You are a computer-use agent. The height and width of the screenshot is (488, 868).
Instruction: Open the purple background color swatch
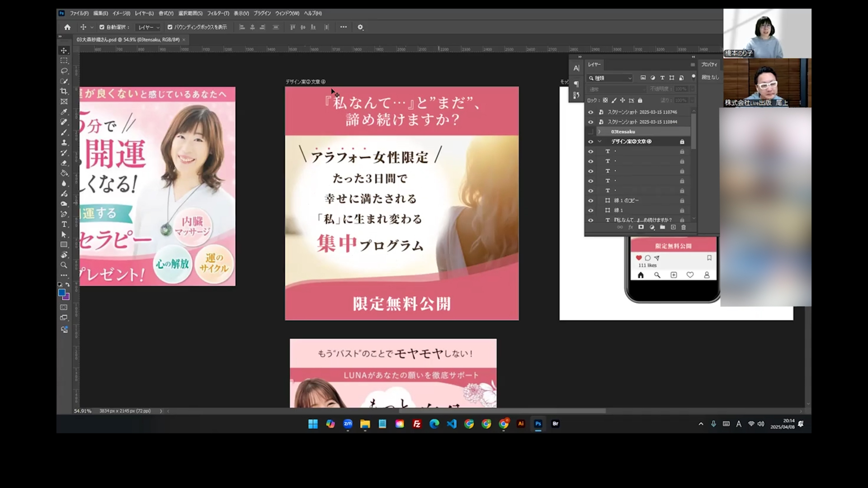pos(67,297)
